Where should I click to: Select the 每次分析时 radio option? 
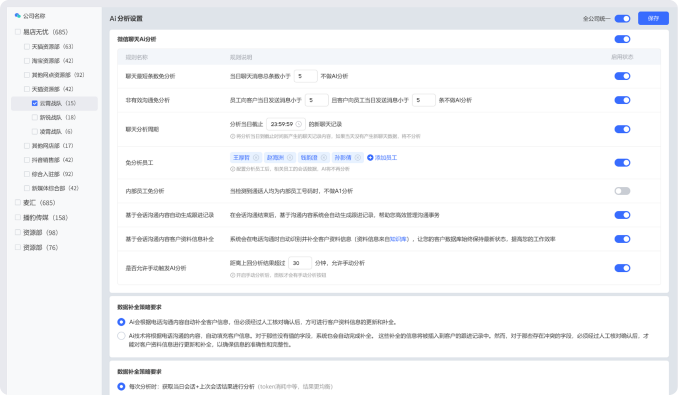(x=121, y=386)
